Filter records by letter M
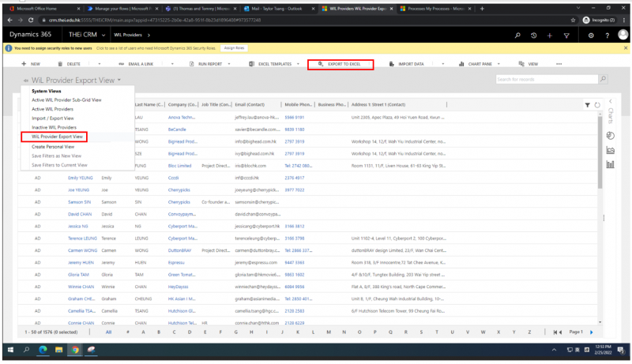Screen dimensions: 632x364 [x=329, y=332]
